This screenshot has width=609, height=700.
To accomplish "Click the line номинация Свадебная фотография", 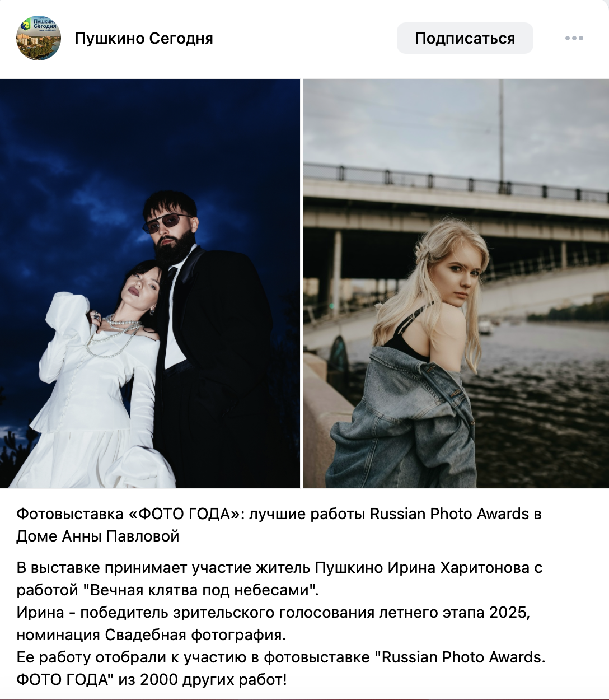I will [x=151, y=634].
